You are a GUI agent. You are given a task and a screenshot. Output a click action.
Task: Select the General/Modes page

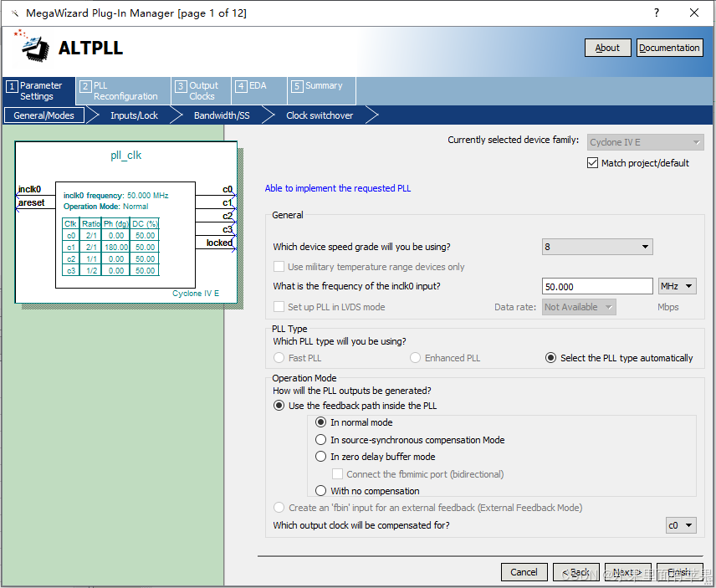43,115
